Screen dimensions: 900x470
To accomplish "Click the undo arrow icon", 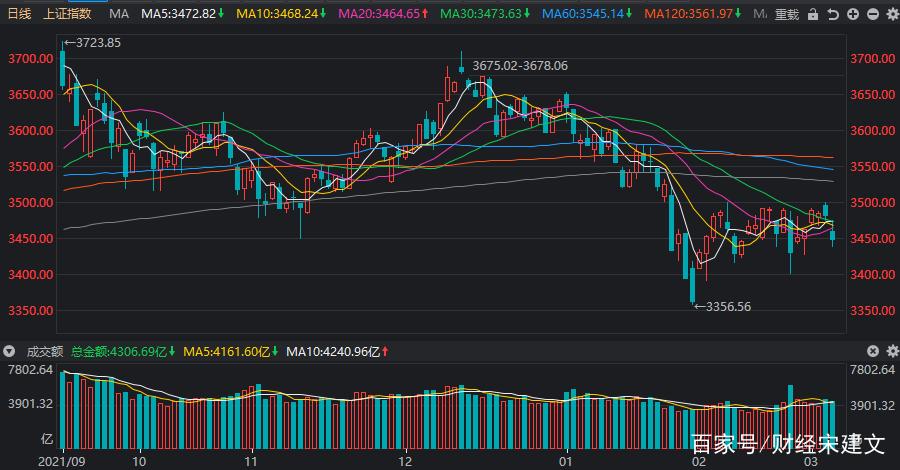I will coord(834,14).
